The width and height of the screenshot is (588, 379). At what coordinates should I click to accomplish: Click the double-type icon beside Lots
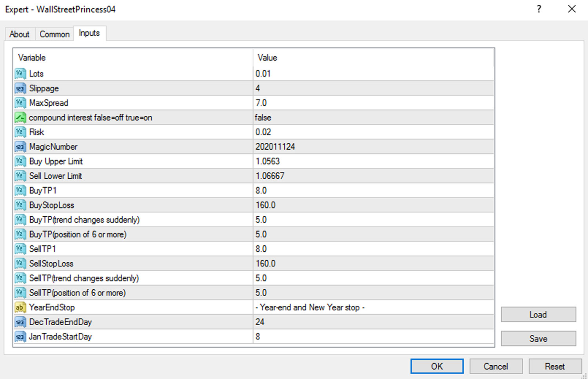(20, 74)
